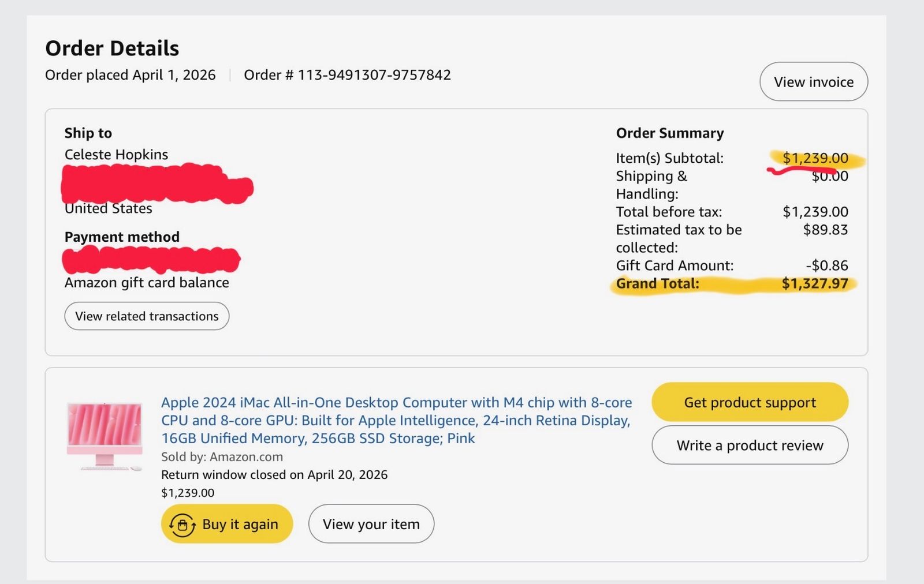924x584 pixels.
Task: Click the Grand Total amount $1,327.97
Action: (815, 283)
